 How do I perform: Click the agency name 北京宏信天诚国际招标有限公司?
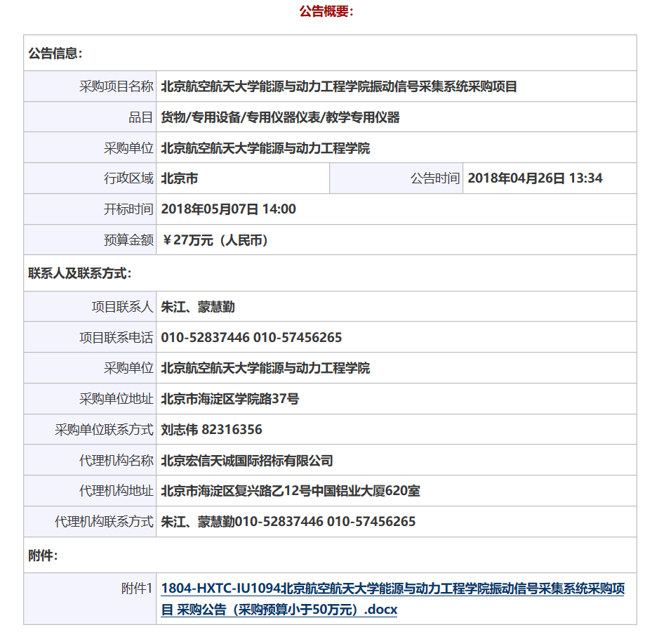pos(247,461)
